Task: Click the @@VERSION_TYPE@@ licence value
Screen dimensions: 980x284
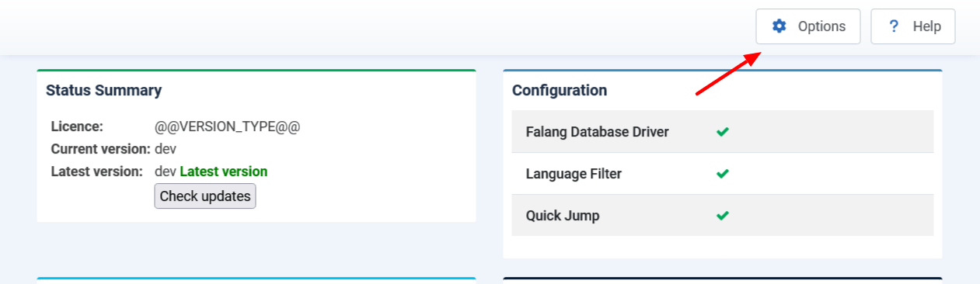Action: coord(228,126)
